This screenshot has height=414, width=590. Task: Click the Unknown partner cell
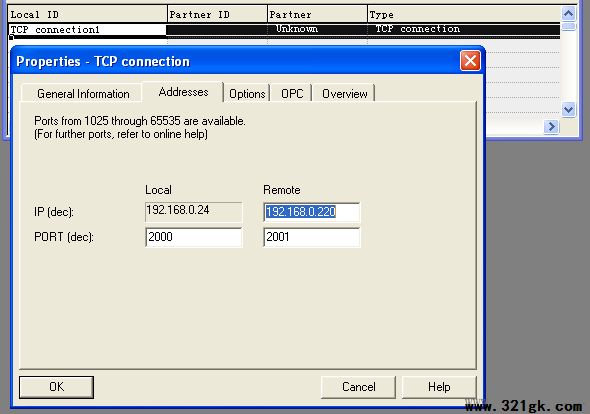(317, 29)
